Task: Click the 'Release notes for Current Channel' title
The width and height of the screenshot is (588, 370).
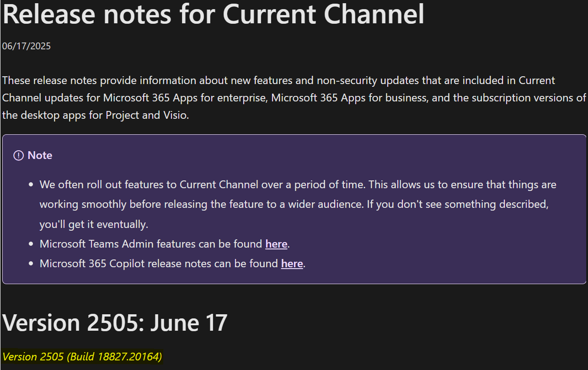Action: pos(213,14)
